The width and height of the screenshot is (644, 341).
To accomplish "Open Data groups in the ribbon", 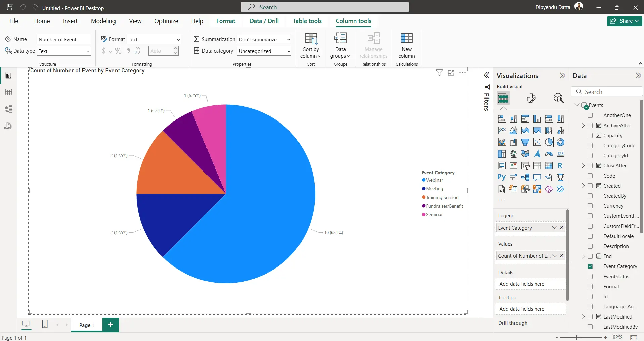I will (340, 46).
